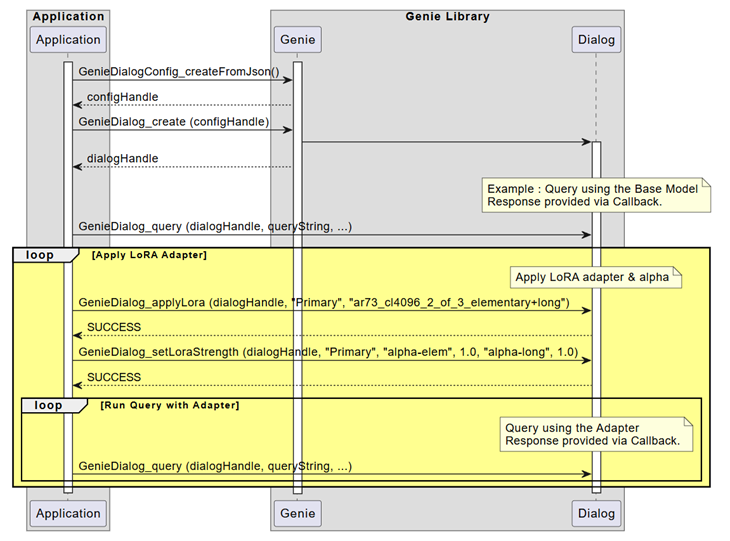Click the bottom Genie participant box
730x541 pixels.
click(x=297, y=513)
